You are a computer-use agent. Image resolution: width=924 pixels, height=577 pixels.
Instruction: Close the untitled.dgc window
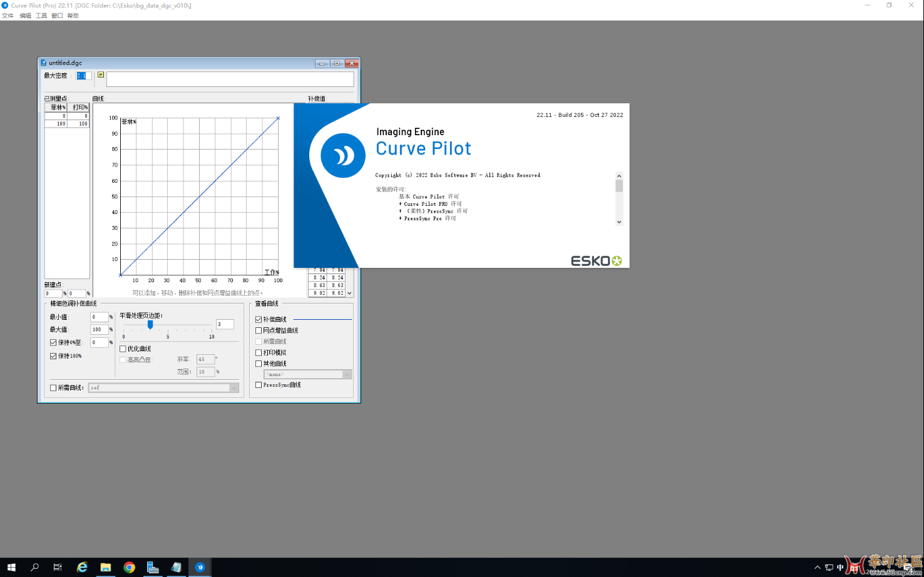tap(352, 63)
